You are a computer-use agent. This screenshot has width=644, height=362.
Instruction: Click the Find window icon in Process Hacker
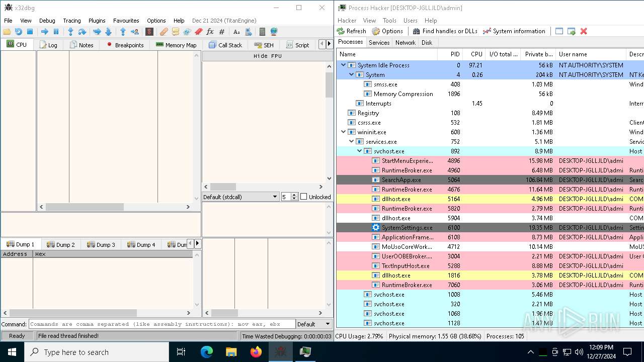pos(559,31)
